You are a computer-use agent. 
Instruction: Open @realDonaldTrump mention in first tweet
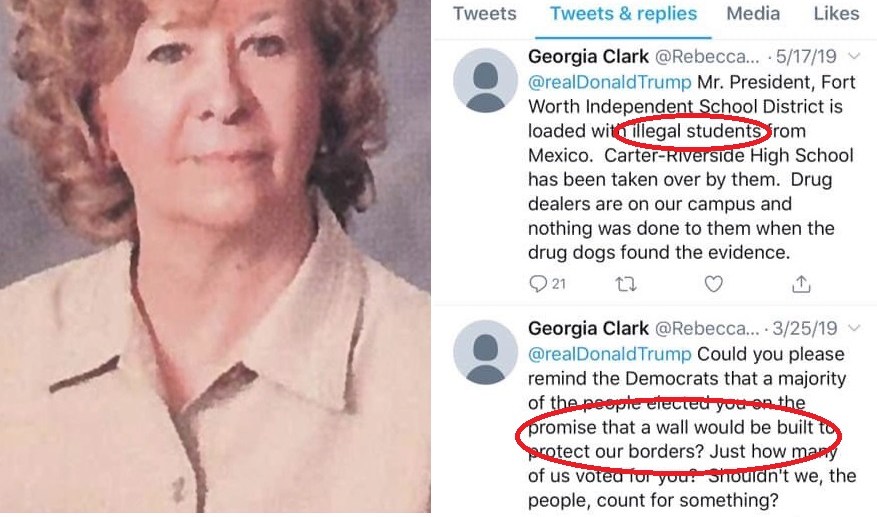(610, 82)
